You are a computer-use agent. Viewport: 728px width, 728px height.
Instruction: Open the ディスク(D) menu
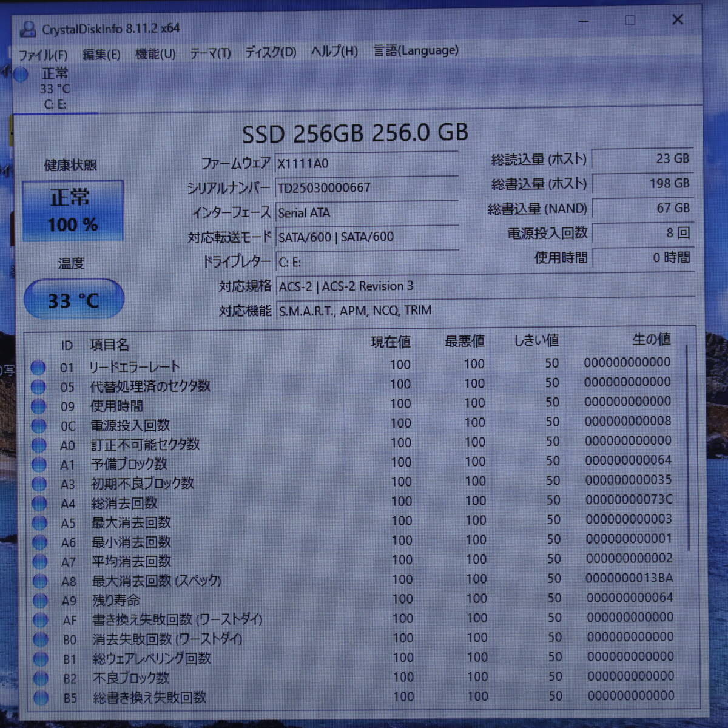point(271,52)
